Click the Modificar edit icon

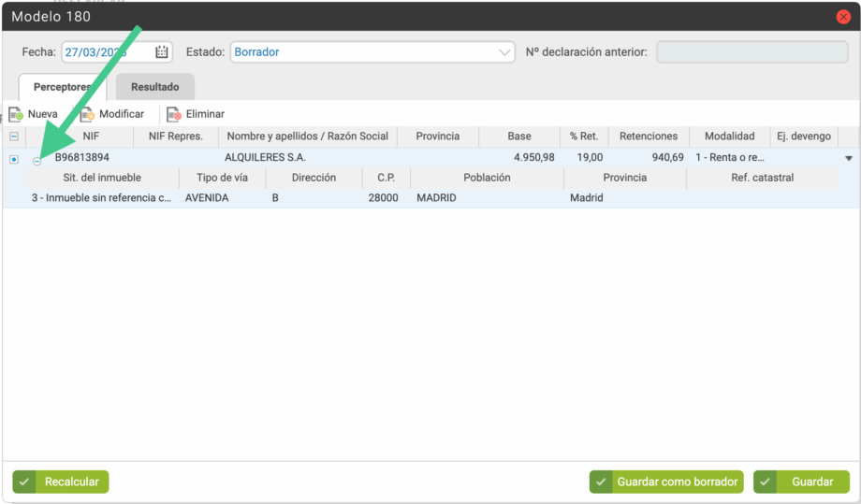point(87,114)
